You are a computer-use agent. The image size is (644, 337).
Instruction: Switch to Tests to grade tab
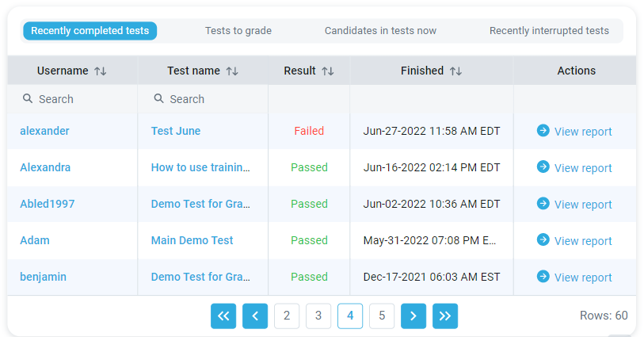click(238, 31)
